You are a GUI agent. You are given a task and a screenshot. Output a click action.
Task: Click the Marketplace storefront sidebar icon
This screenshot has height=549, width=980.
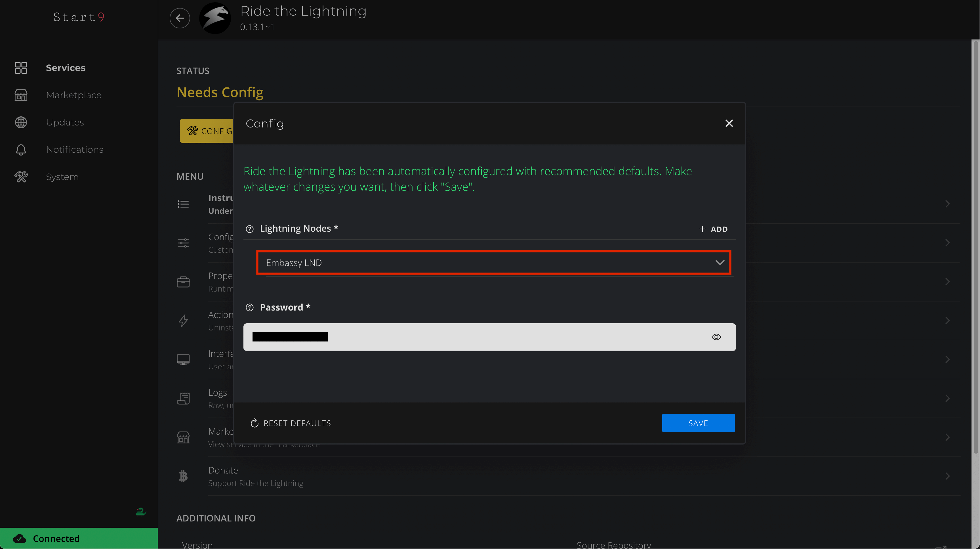point(21,95)
